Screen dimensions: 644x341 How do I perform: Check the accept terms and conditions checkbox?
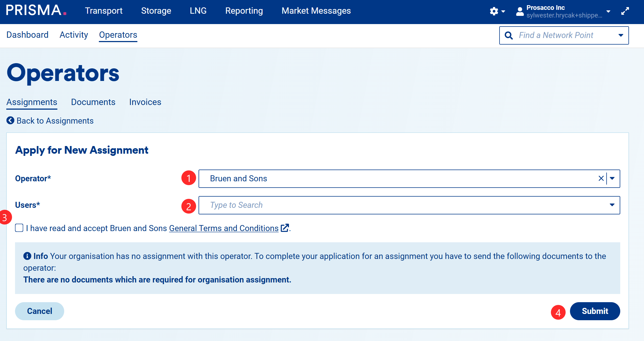(x=19, y=228)
